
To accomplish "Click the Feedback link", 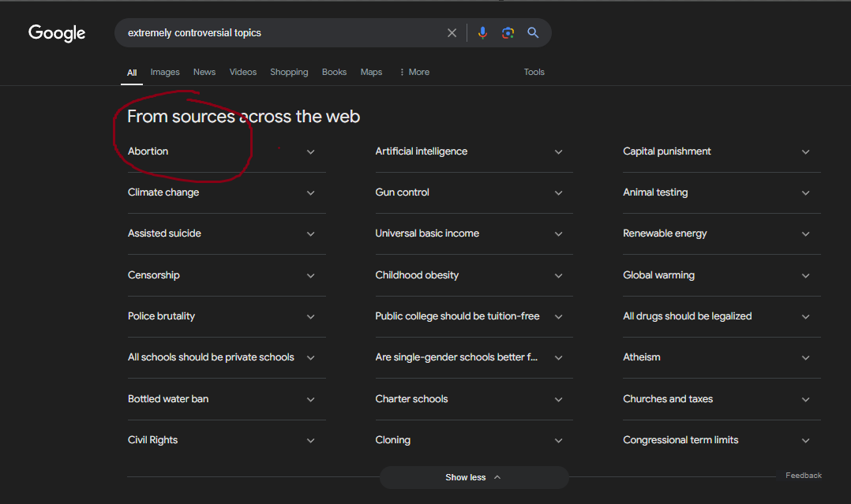I will pos(803,476).
